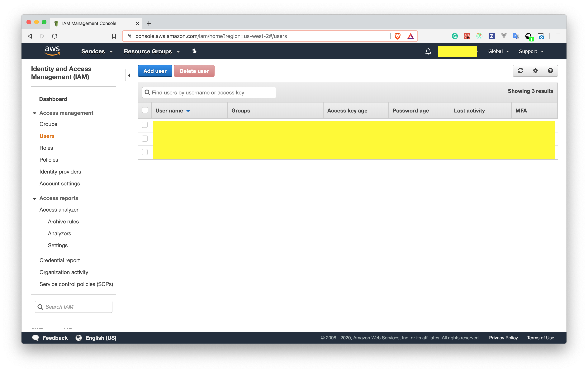Open the Services dropdown menu
The height and width of the screenshot is (372, 588).
(x=97, y=51)
